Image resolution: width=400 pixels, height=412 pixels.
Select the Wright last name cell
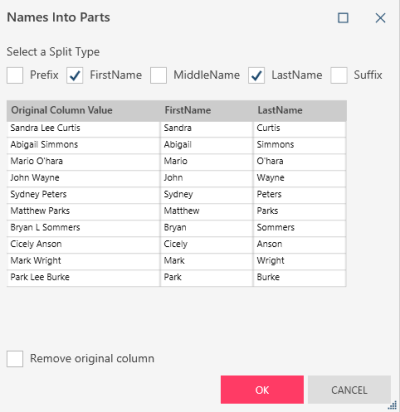pos(300,261)
